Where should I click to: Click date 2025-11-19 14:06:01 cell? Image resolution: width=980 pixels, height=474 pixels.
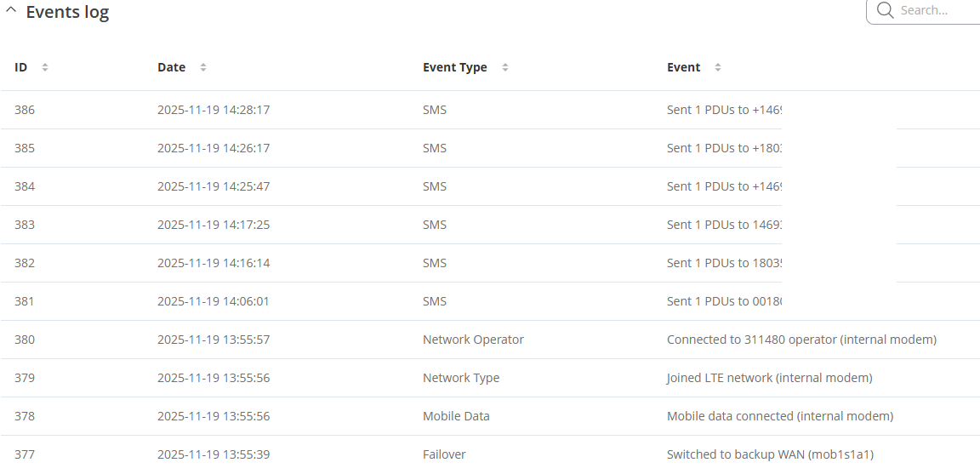pyautogui.click(x=214, y=301)
